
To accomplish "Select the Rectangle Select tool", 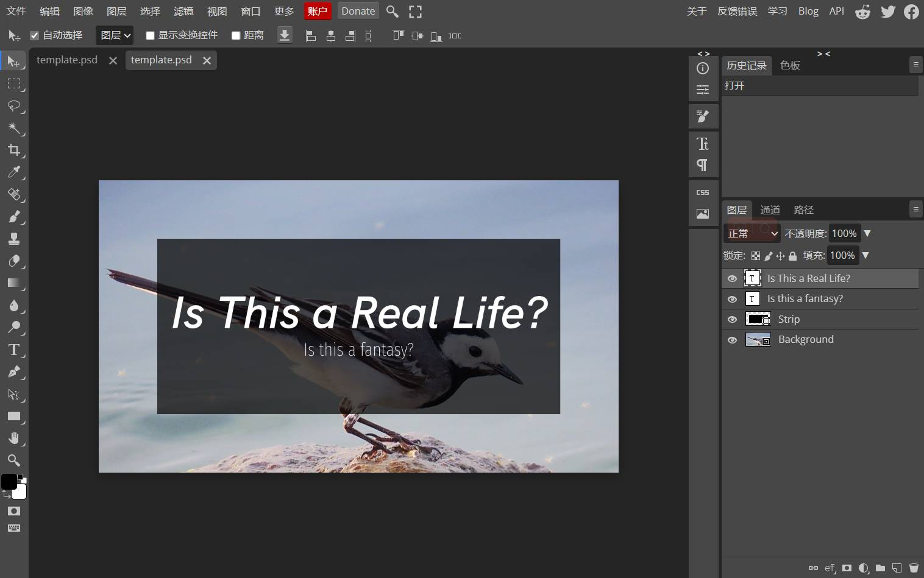I will click(x=13, y=83).
